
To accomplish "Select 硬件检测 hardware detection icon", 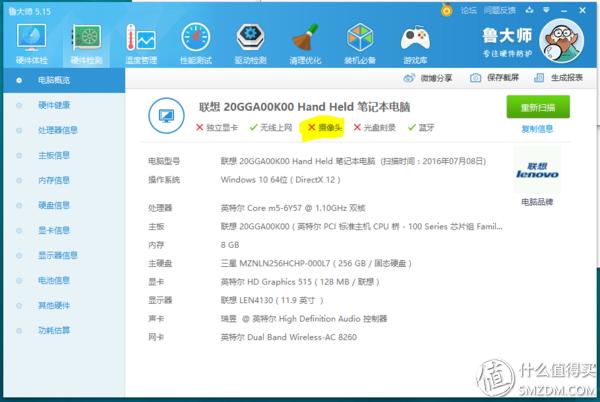I will coord(86,43).
